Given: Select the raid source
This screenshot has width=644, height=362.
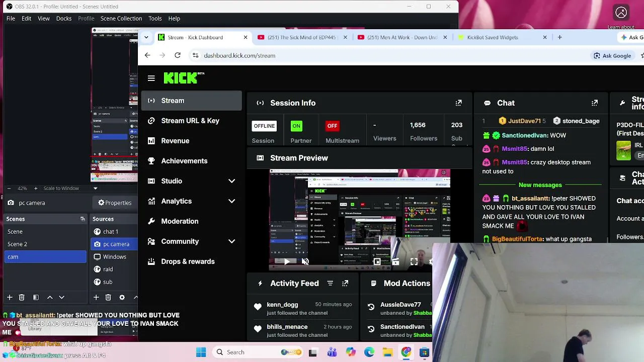Looking at the screenshot, I should click(x=115, y=269).
